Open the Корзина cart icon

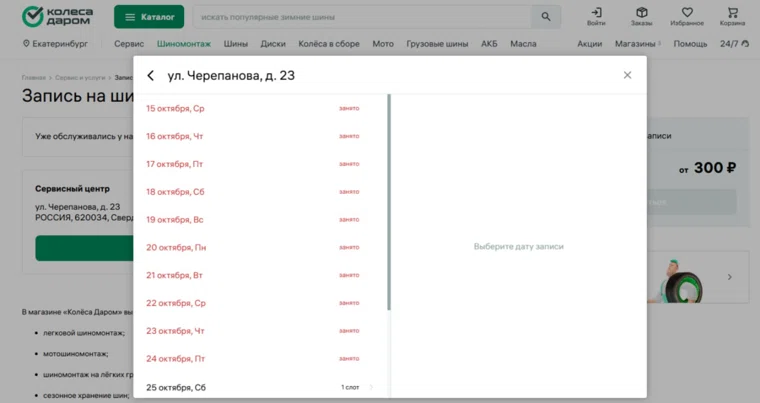[732, 17]
